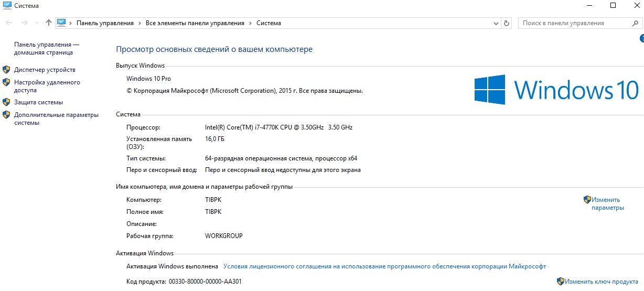Click the blue help question mark icon
The height and width of the screenshot is (291, 644).
[641, 39]
